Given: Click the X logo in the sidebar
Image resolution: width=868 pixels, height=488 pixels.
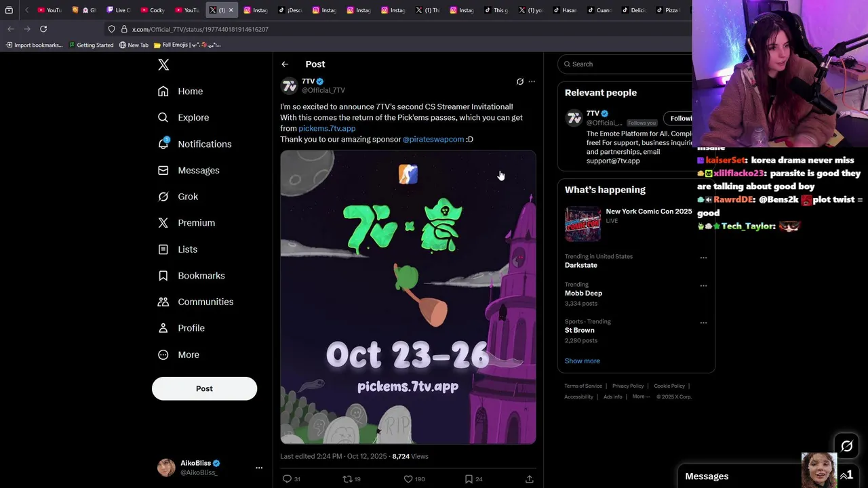Looking at the screenshot, I should pyautogui.click(x=163, y=65).
